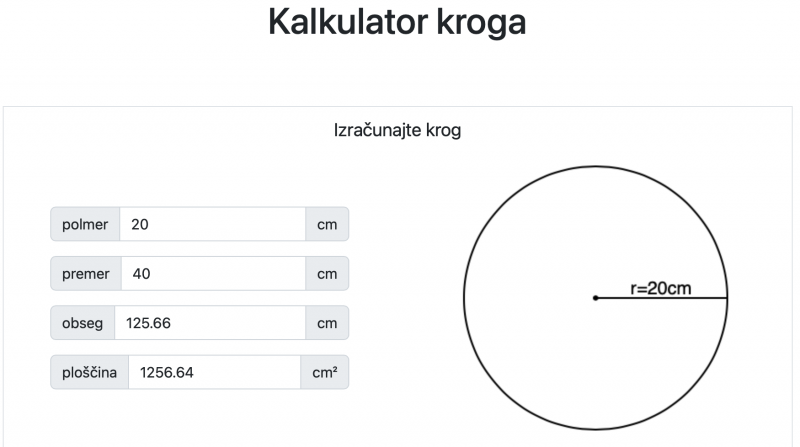
Task: Click the "ploščina" label
Action: [x=89, y=372]
